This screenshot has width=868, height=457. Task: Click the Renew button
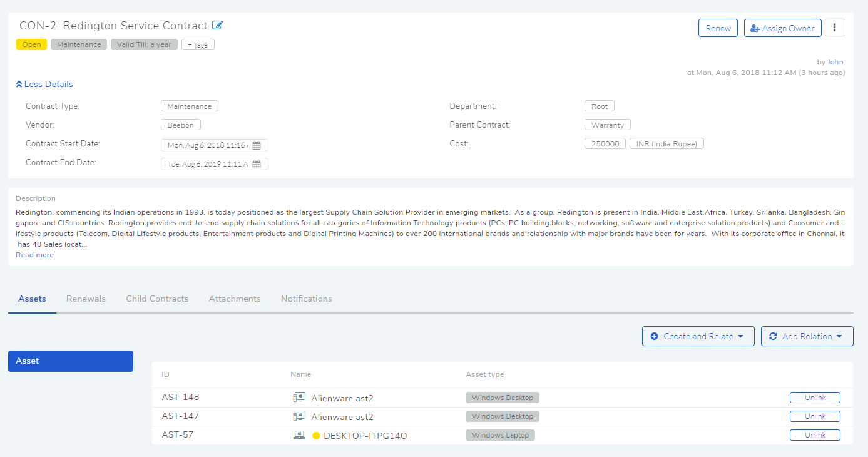point(718,28)
